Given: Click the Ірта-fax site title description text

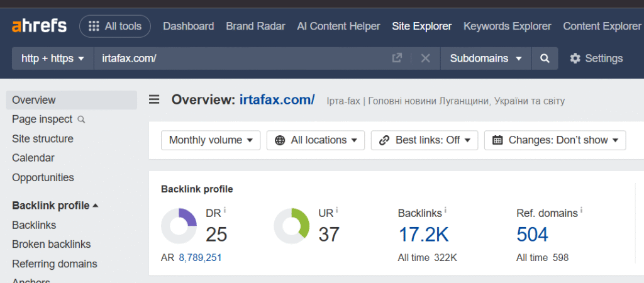Looking at the screenshot, I should click(x=446, y=101).
